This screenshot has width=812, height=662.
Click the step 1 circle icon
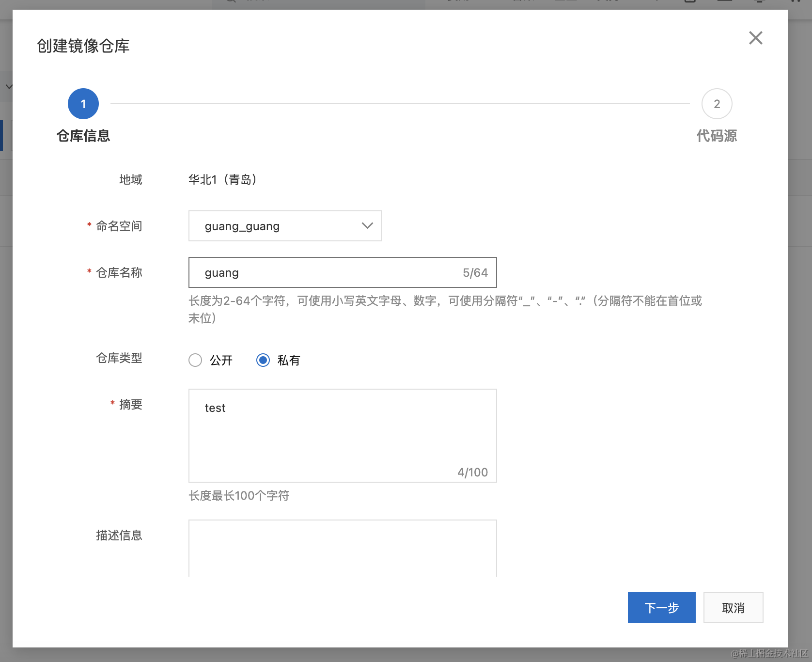pyautogui.click(x=83, y=104)
